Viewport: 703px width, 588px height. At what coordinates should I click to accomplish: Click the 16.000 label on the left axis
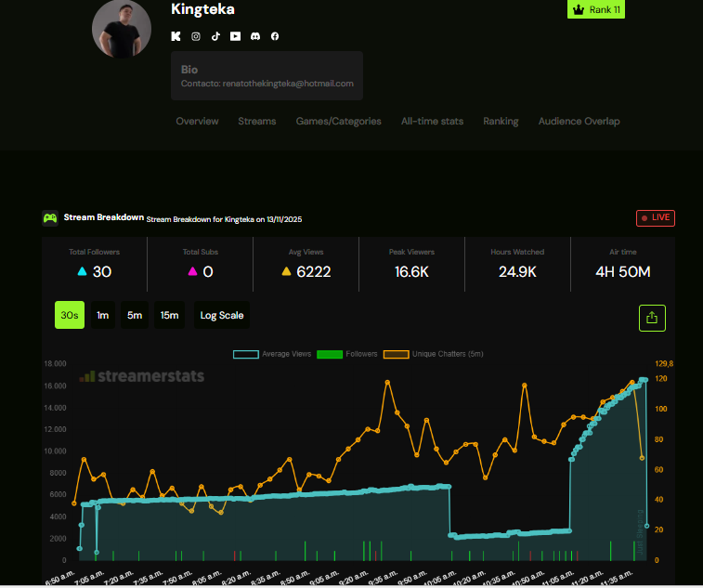point(55,385)
